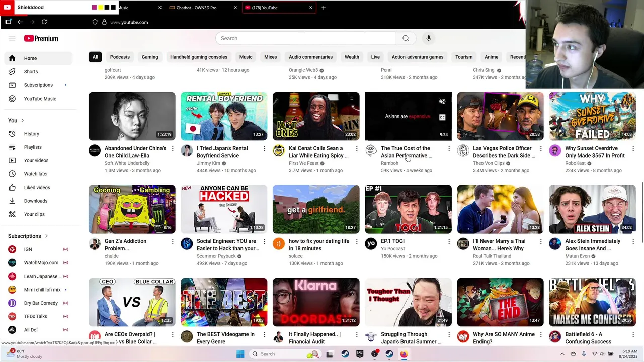Screen dimensions: 644x362
Task: Open Watch later in the sidebar
Action: coord(38,174)
